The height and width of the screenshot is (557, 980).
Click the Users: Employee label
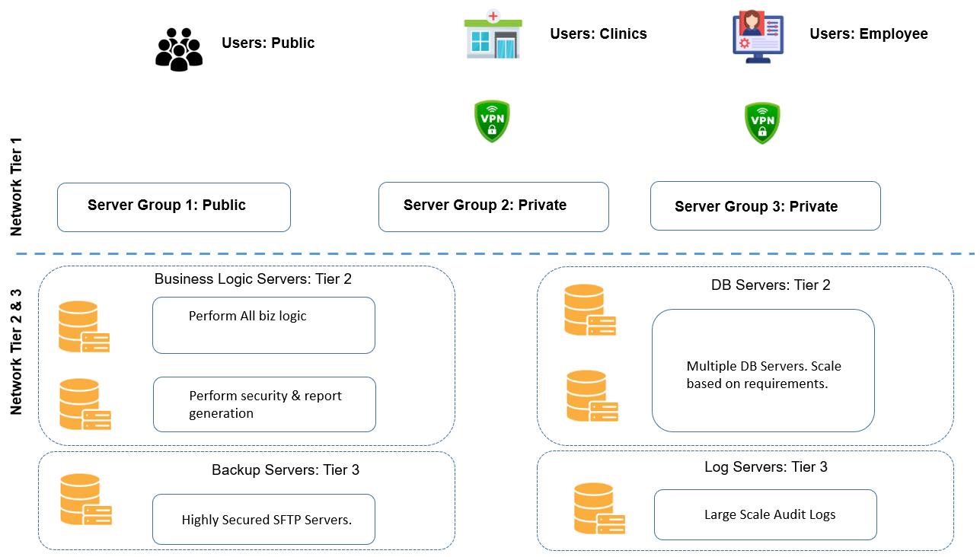tap(869, 33)
